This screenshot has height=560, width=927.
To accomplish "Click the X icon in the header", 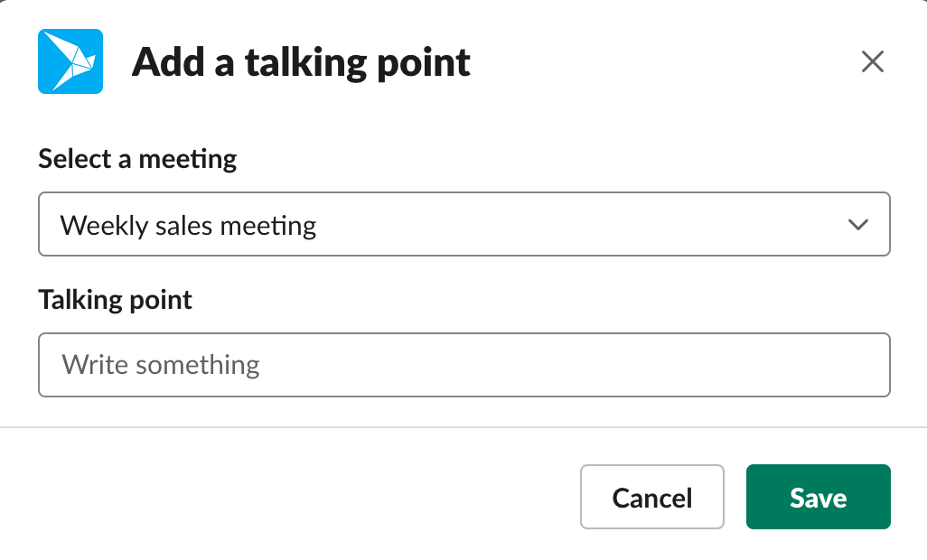I will (873, 61).
